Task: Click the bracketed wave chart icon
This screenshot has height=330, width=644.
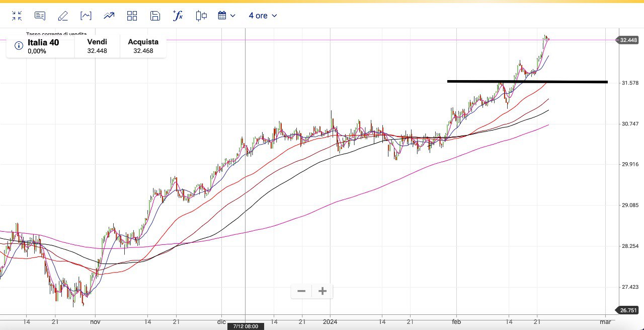Action: (x=86, y=16)
